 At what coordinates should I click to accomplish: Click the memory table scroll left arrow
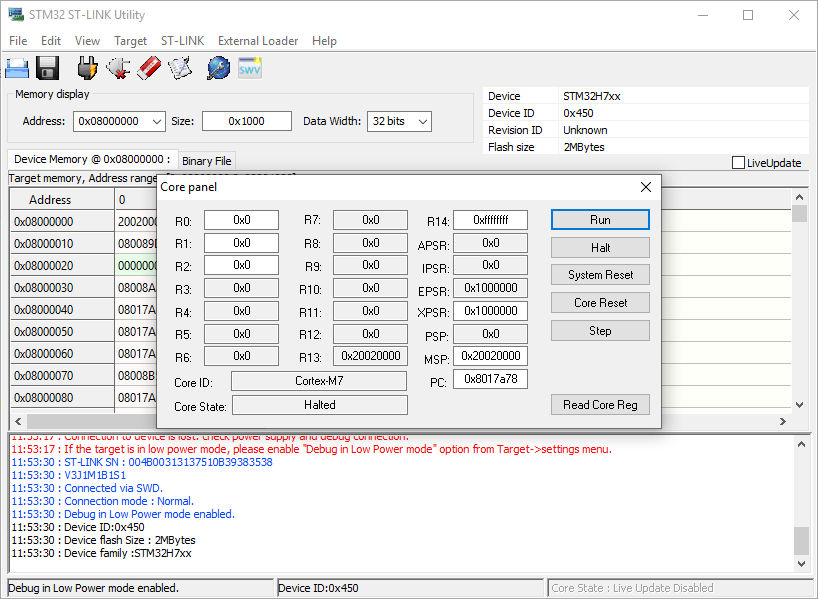tap(18, 421)
